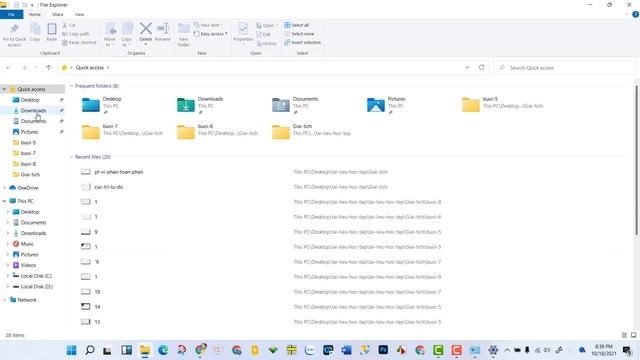Image resolution: width=640 pixels, height=360 pixels.
Task: Open the Documents frequent folder icon
Action: pos(281,105)
